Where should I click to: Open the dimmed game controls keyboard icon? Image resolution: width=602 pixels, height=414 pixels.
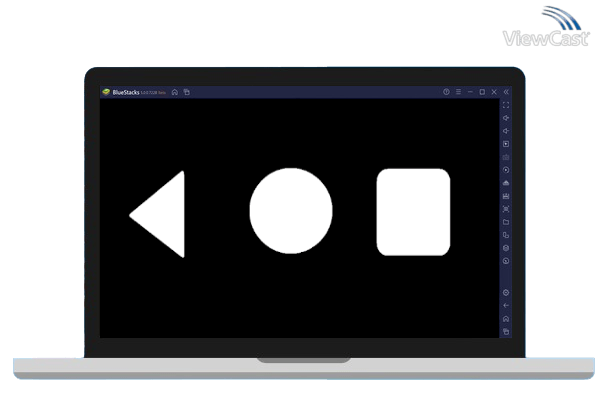(x=506, y=157)
